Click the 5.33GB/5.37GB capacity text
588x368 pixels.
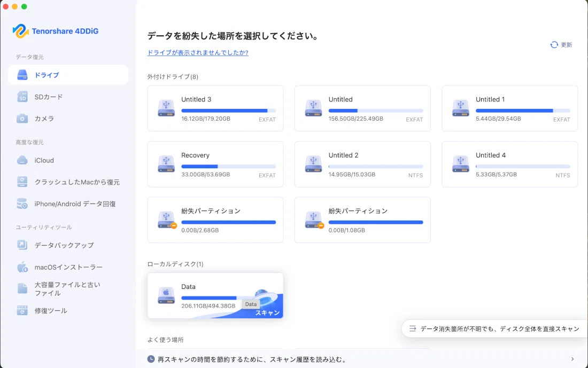pyautogui.click(x=496, y=175)
